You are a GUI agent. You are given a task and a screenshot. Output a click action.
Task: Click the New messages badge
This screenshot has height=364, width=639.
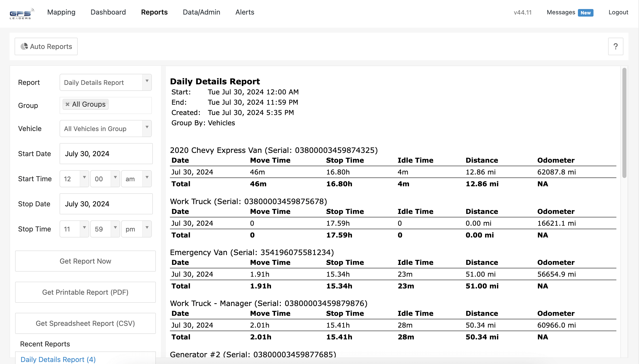point(585,13)
